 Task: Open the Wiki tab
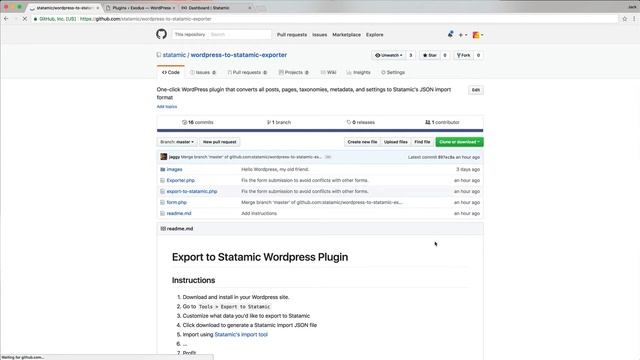click(x=328, y=72)
